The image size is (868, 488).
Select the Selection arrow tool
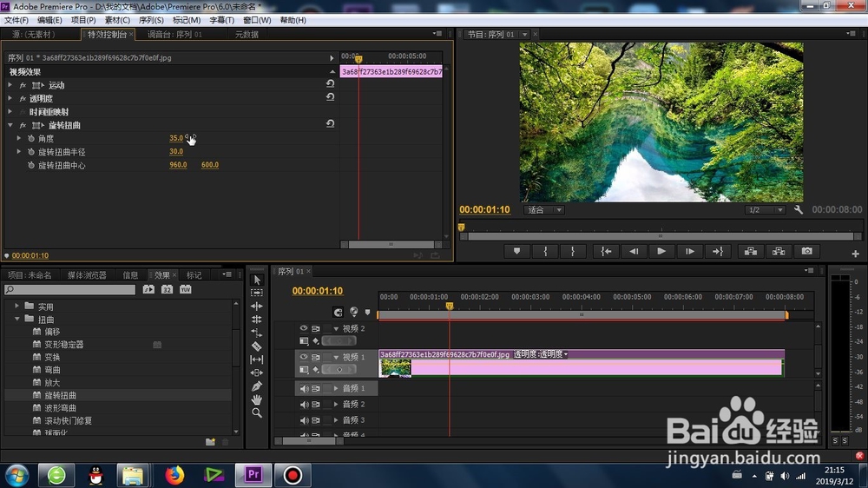click(x=257, y=280)
